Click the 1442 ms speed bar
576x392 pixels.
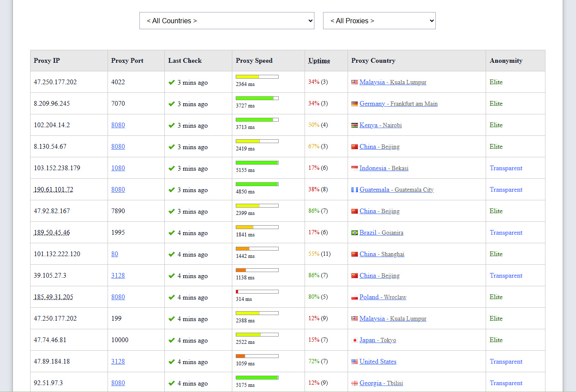click(x=257, y=248)
